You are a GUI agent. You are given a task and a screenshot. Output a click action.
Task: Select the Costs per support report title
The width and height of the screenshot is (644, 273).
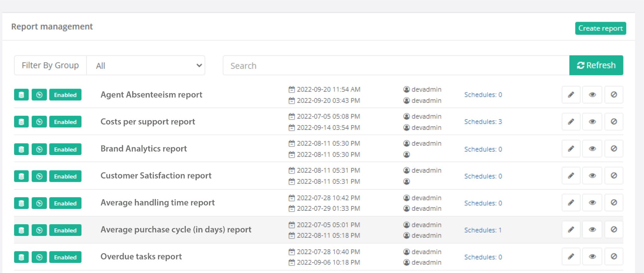click(x=148, y=122)
